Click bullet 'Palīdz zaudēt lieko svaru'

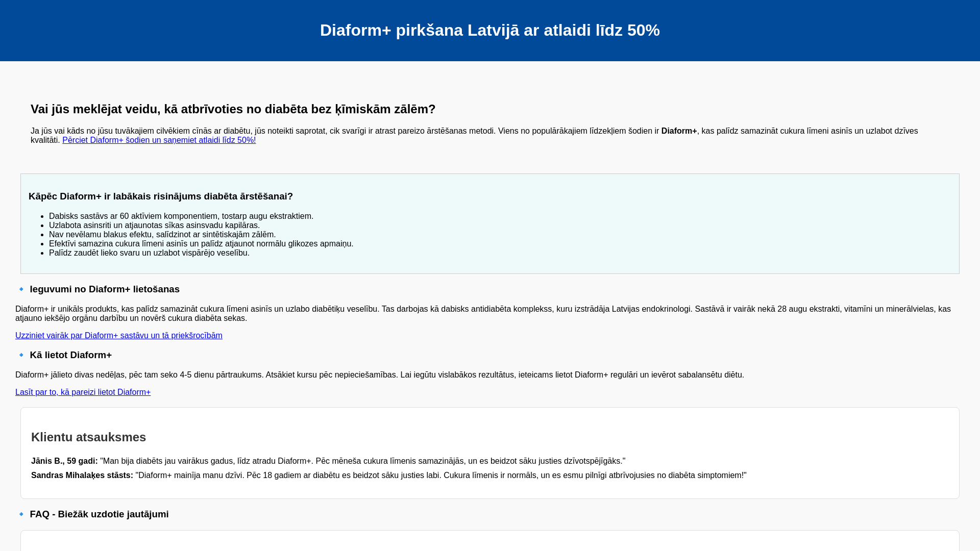149,253
